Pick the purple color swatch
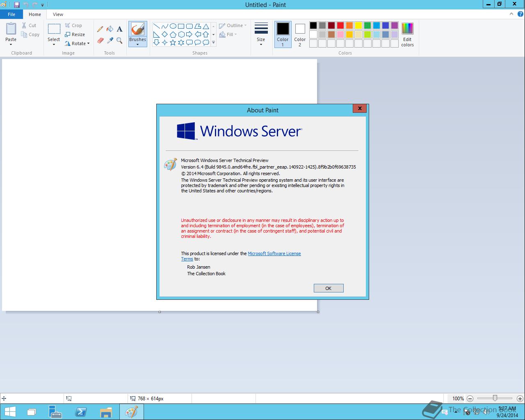 [x=395, y=25]
